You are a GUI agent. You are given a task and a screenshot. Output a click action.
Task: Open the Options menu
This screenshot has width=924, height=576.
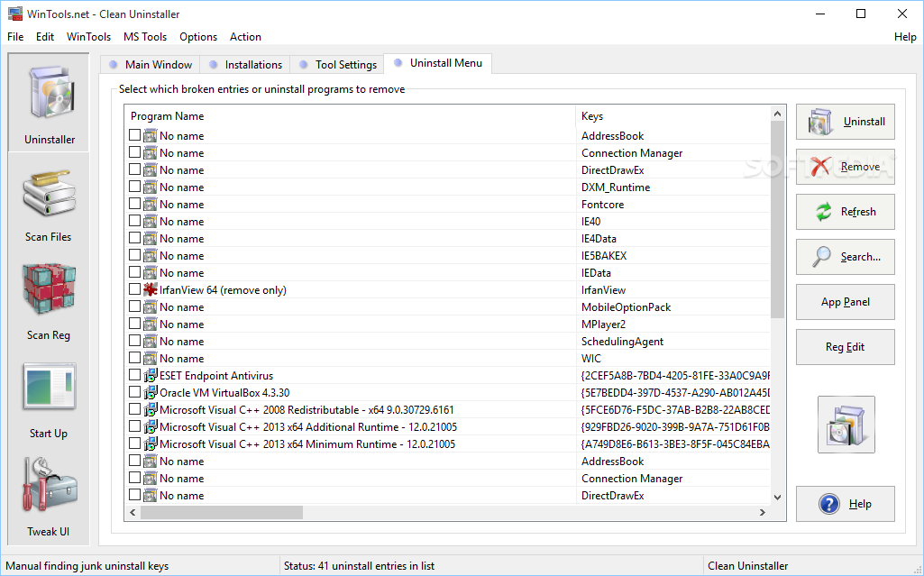click(x=198, y=37)
